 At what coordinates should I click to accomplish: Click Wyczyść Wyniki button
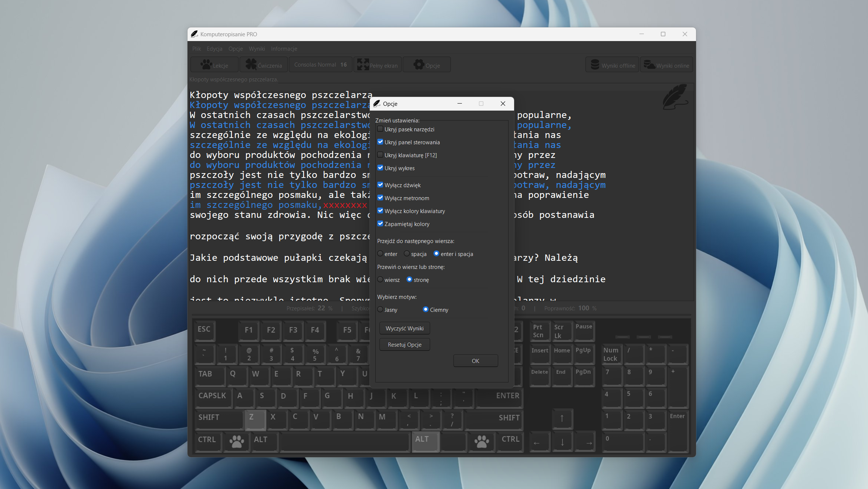pyautogui.click(x=405, y=328)
